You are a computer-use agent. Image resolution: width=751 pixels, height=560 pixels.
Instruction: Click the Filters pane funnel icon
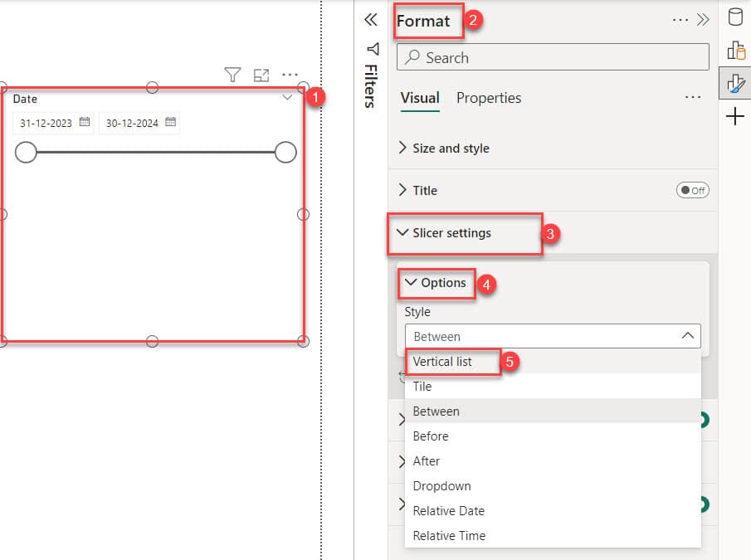click(x=373, y=49)
